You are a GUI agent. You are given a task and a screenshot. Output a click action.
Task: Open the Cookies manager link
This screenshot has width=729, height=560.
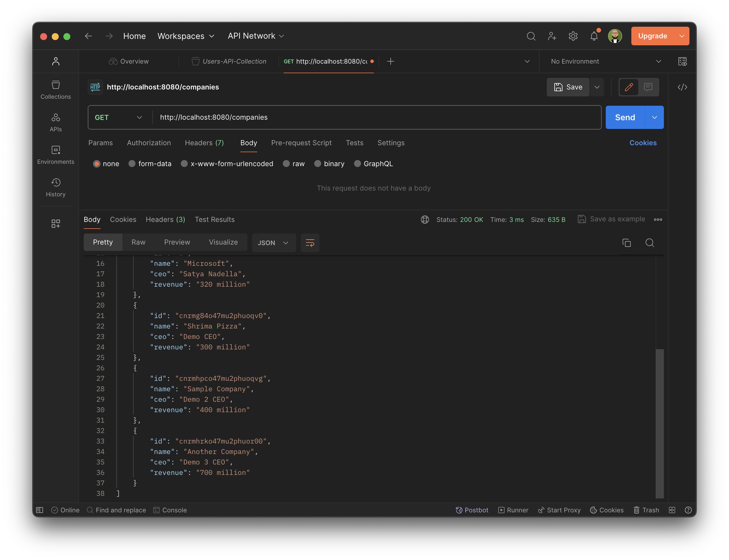[643, 143]
